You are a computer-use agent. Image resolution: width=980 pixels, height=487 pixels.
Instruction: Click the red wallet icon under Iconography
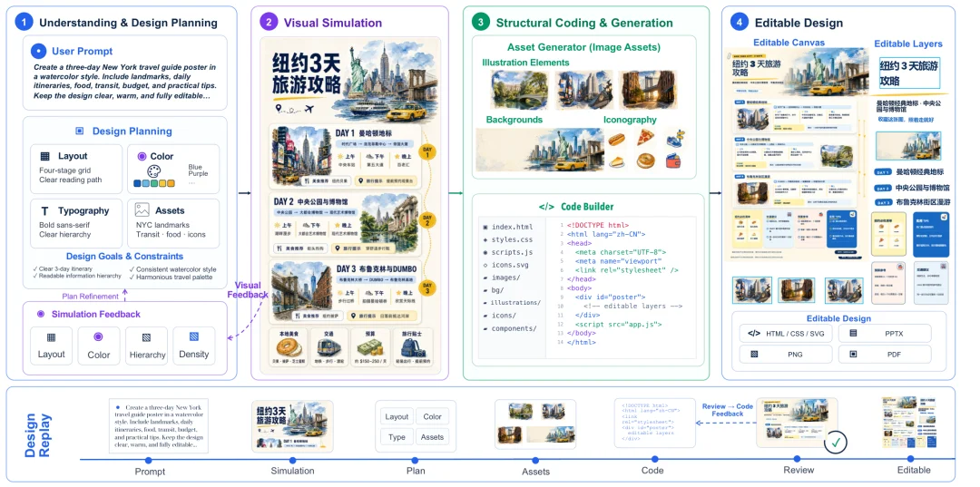pyautogui.click(x=675, y=161)
